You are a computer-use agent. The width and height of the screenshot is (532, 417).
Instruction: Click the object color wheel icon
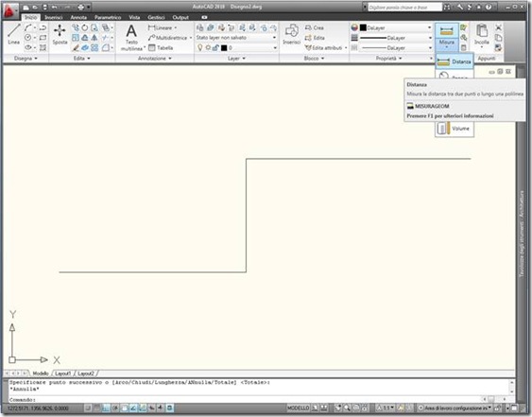click(354, 27)
